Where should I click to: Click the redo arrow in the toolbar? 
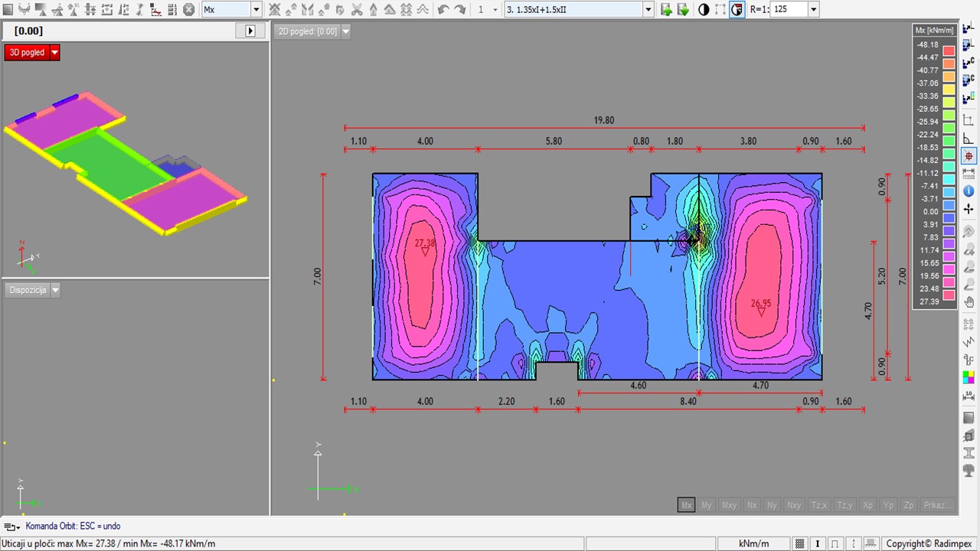460,10
